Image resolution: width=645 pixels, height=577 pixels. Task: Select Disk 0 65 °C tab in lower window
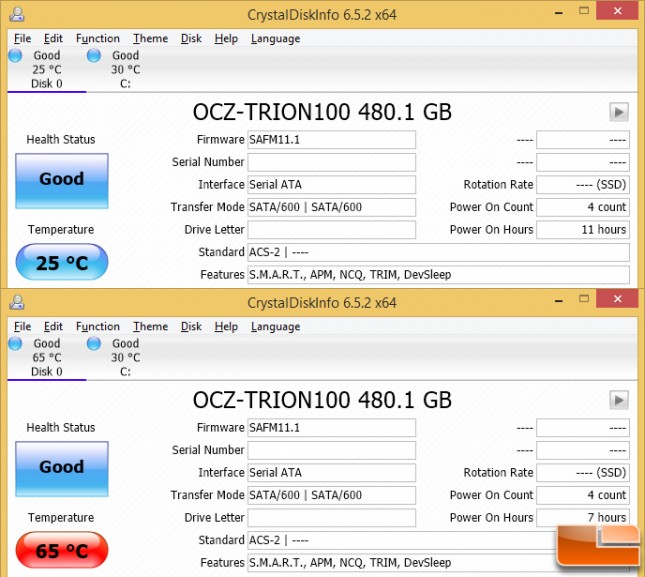click(46, 357)
